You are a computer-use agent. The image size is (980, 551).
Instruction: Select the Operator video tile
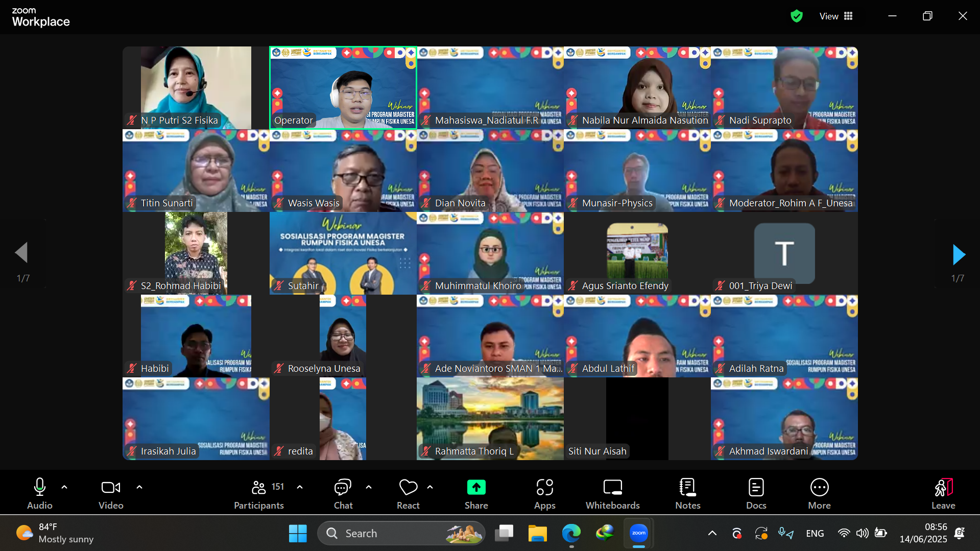(343, 88)
